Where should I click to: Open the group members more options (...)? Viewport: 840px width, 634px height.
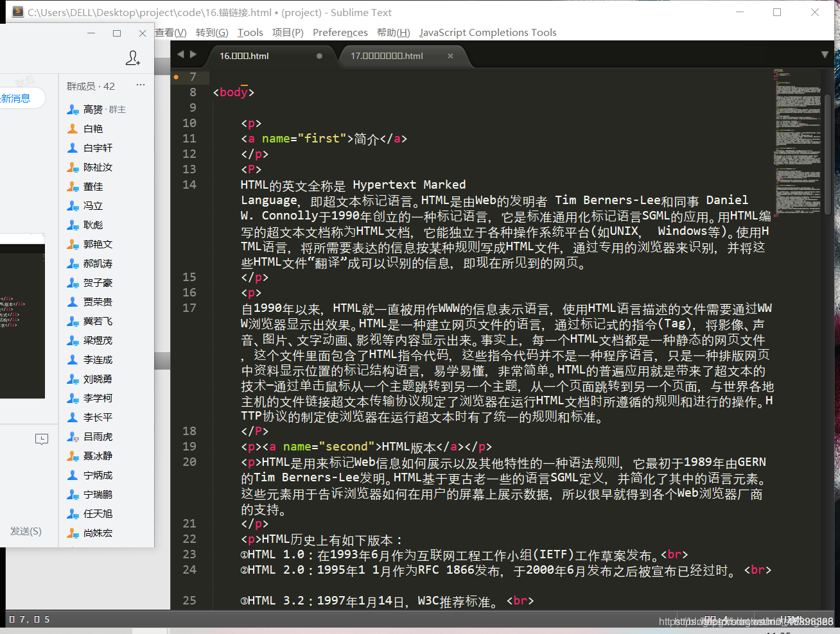tap(141, 85)
